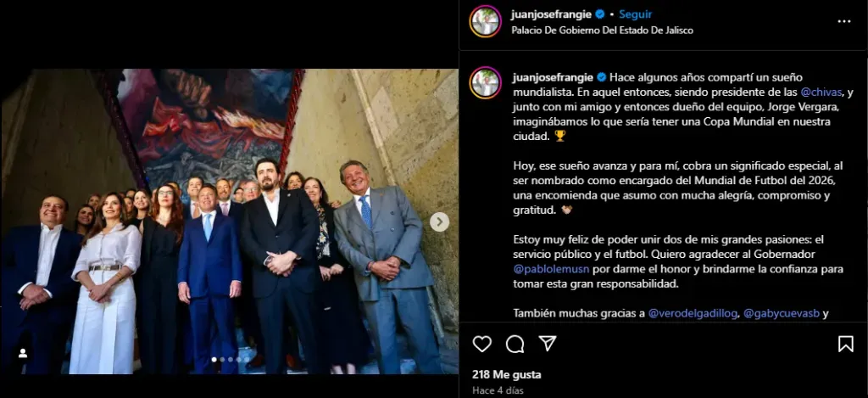Click Seguir to follow the account

pyautogui.click(x=635, y=14)
